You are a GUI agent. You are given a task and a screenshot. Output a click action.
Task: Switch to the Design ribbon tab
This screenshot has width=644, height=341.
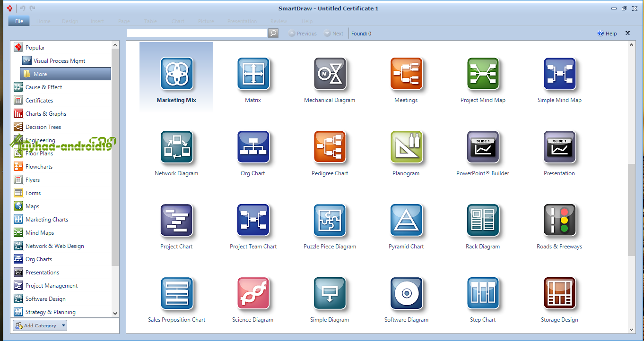[x=70, y=21]
